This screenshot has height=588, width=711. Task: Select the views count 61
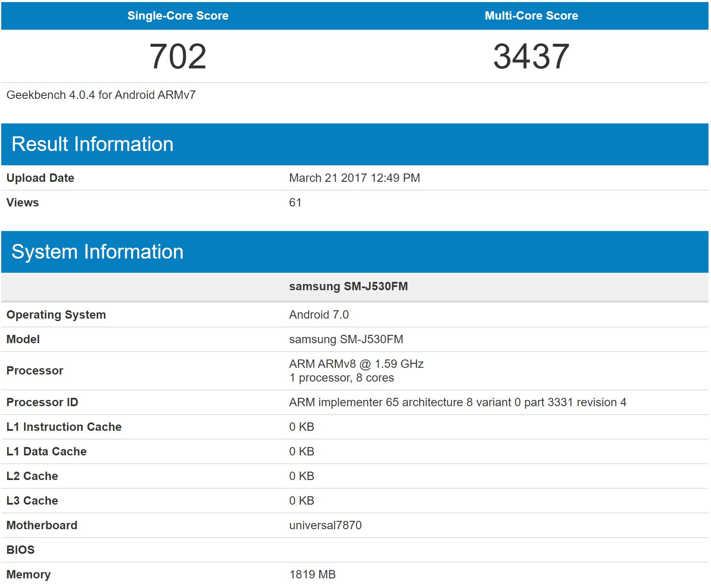[x=295, y=203]
